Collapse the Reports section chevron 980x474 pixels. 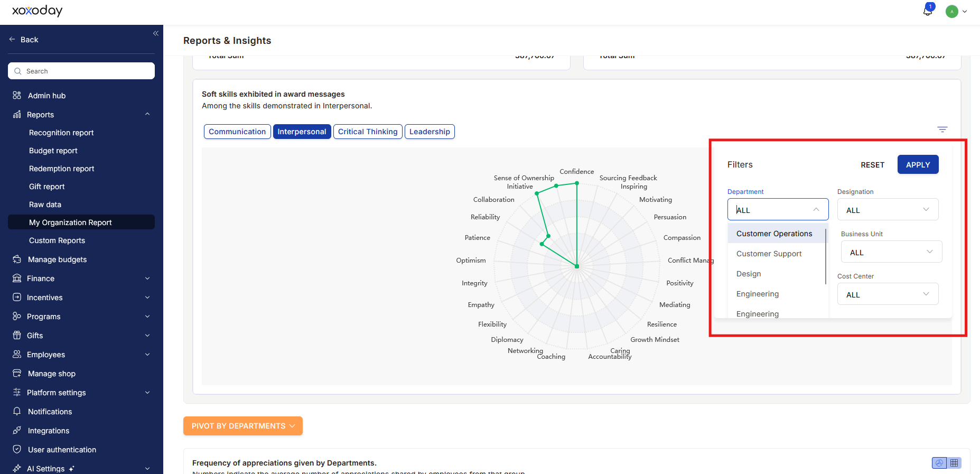point(147,114)
